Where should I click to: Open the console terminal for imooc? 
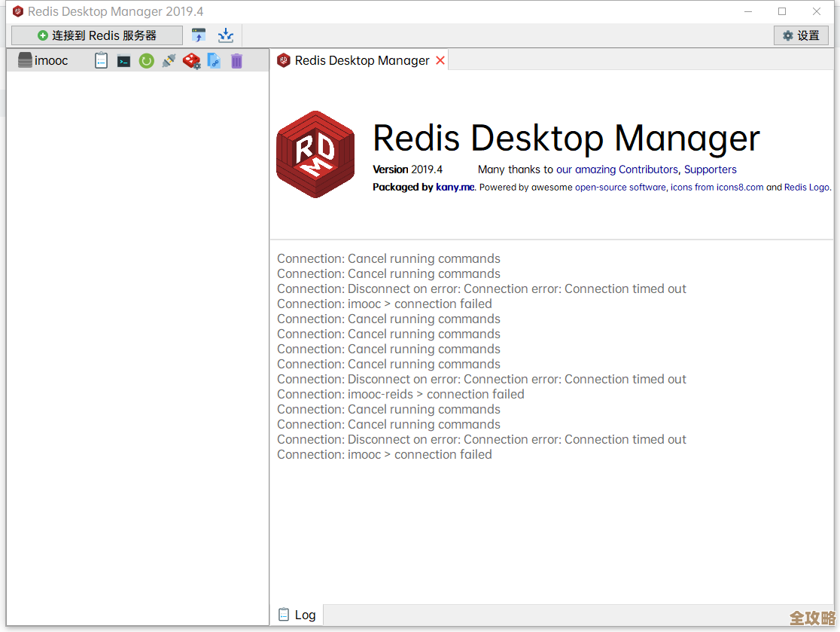124,61
